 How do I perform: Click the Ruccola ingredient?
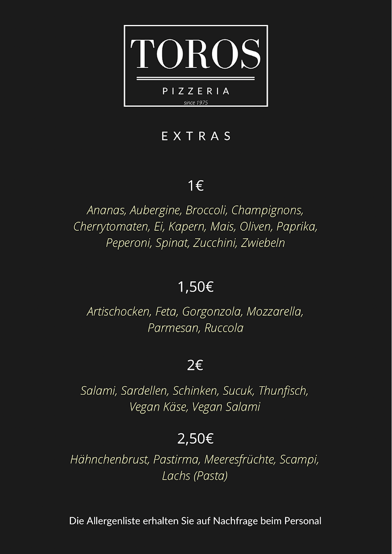pos(224,328)
